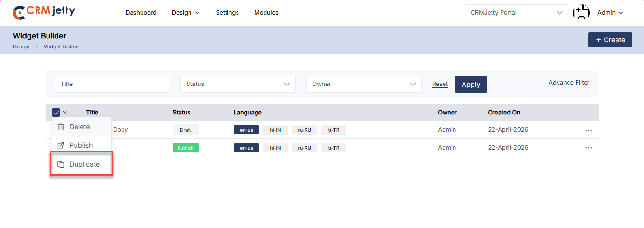Click the Apply filter button

(471, 84)
